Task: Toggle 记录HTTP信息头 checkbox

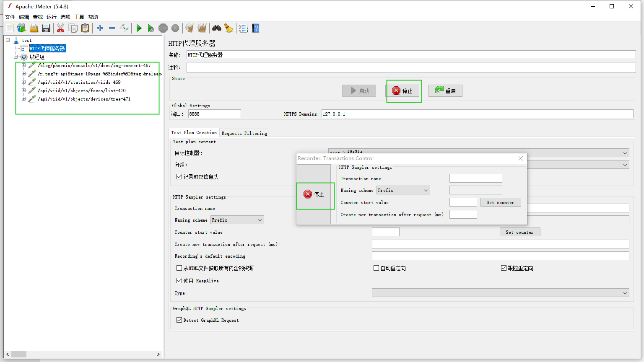Action: 179,177
